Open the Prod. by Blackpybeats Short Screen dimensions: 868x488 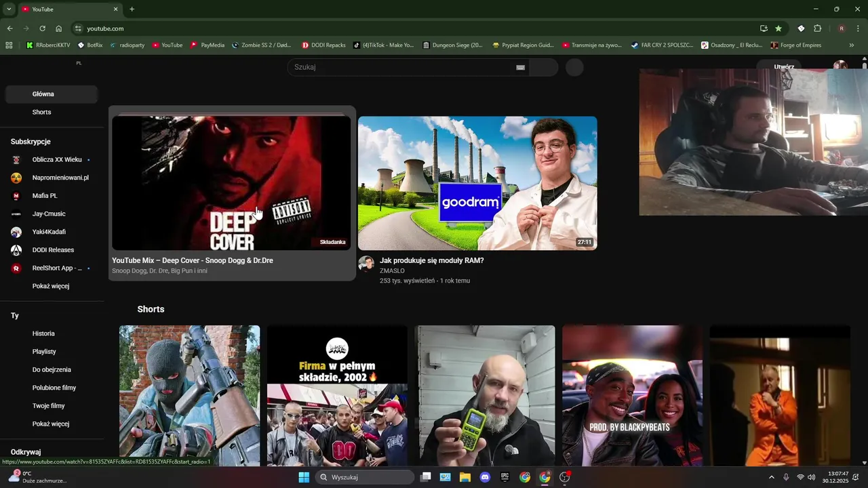point(632,395)
